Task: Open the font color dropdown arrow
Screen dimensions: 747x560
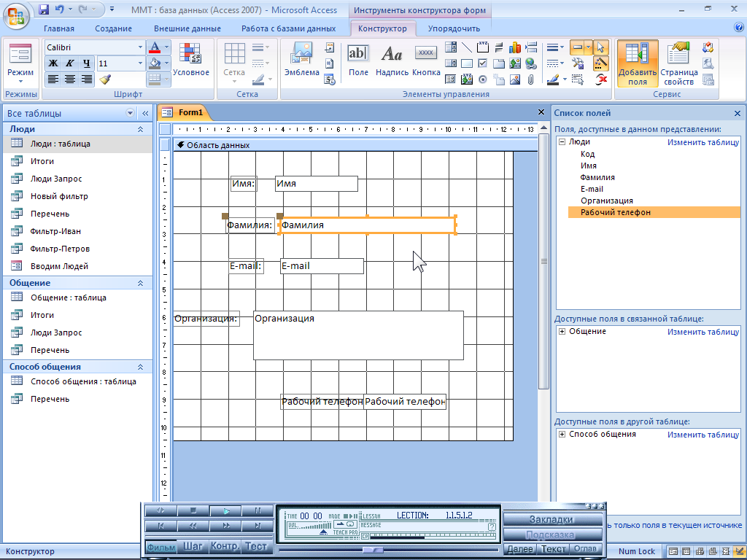Action: pyautogui.click(x=167, y=47)
